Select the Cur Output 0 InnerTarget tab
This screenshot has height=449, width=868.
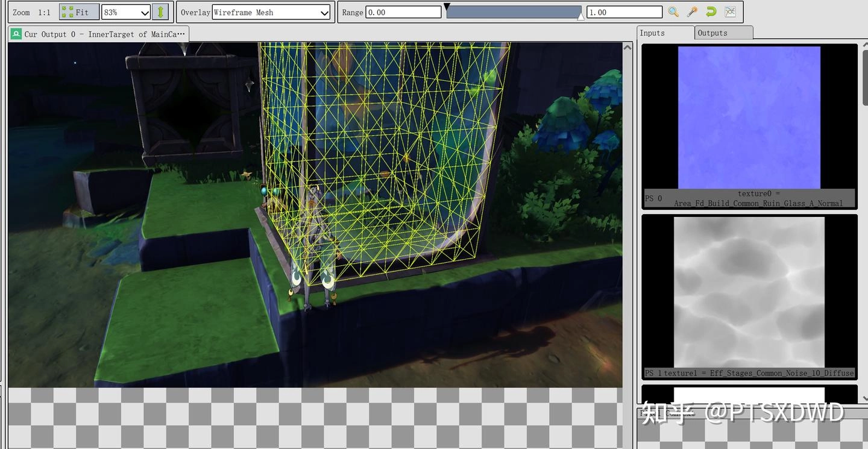(99, 34)
